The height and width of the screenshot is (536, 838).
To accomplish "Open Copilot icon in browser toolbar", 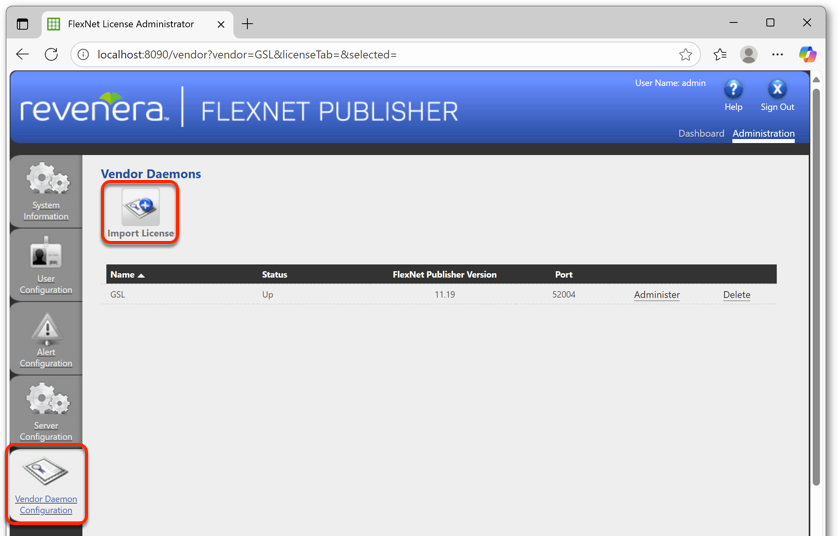I will click(808, 54).
